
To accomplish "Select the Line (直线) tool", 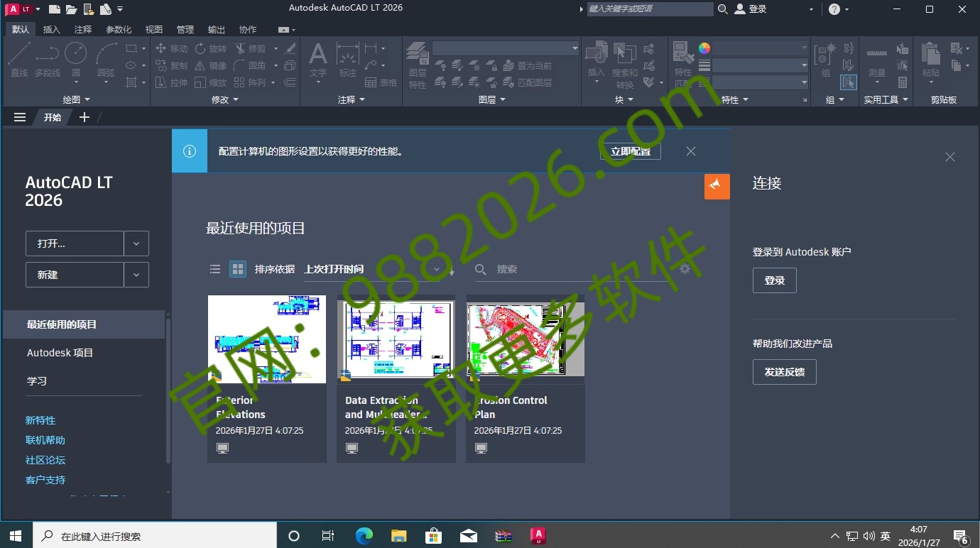I will point(19,60).
